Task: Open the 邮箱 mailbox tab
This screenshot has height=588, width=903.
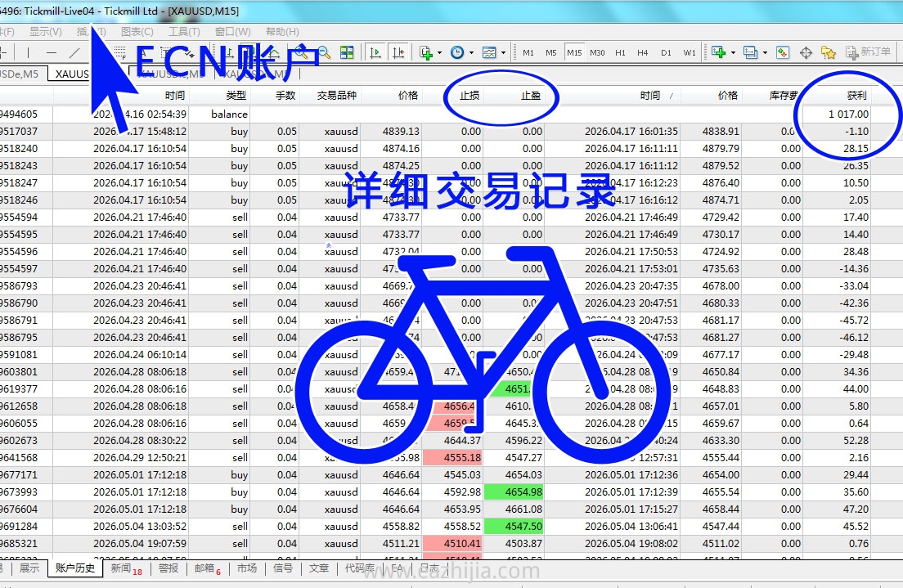Action: (x=207, y=568)
